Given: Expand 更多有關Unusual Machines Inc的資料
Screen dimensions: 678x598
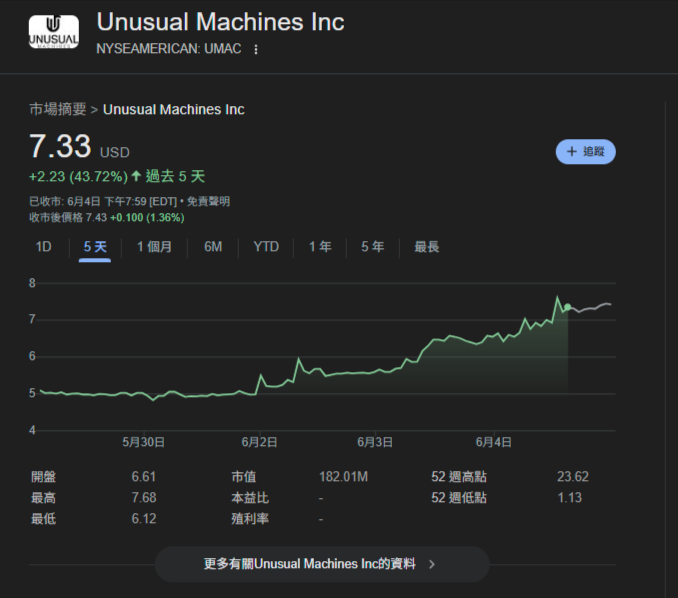Looking at the screenshot, I should (x=321, y=564).
